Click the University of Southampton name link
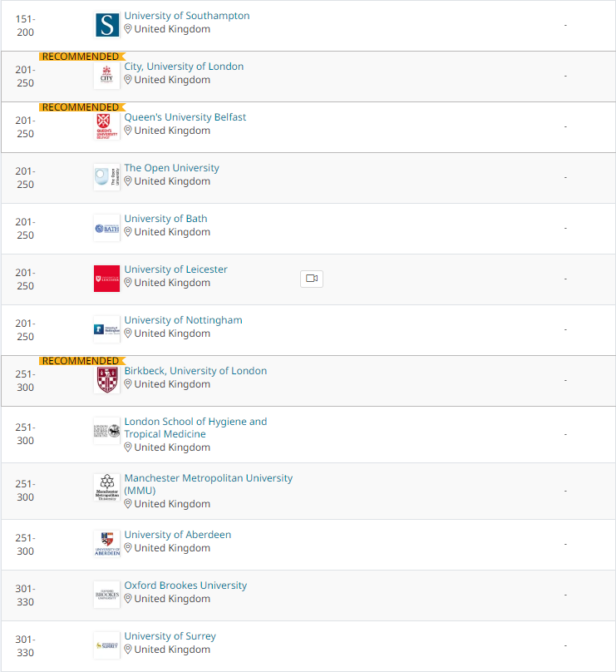616x672 pixels. click(187, 16)
